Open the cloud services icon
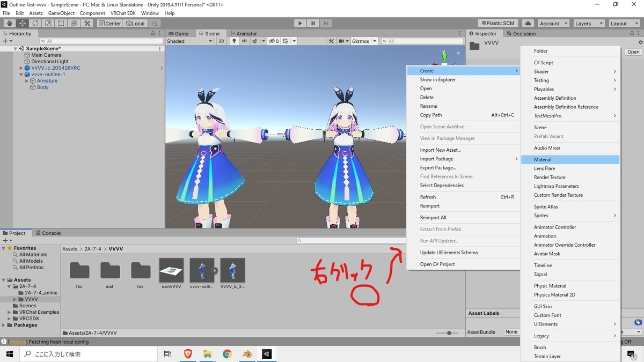The image size is (644, 362). point(528,24)
